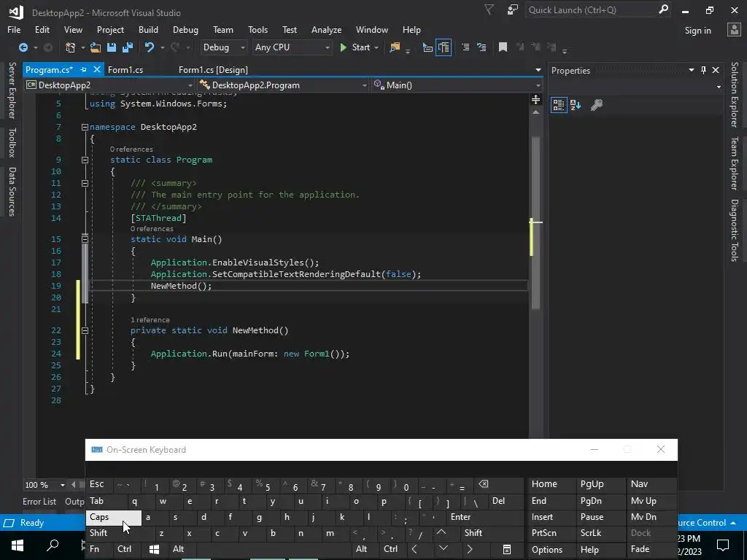Open the Build menu

(x=148, y=29)
